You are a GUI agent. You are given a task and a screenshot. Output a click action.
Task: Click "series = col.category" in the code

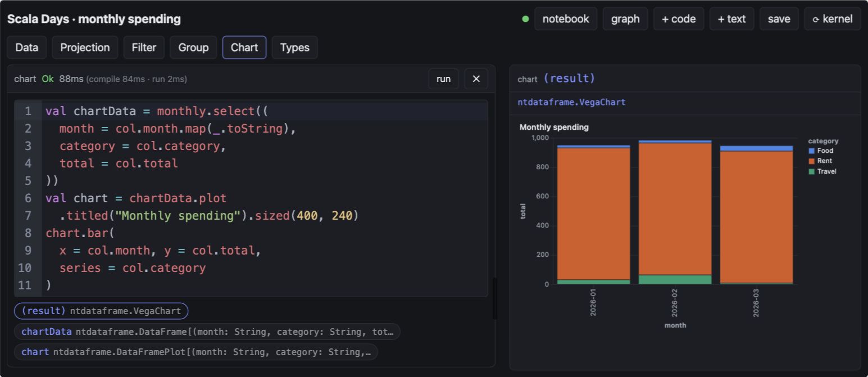click(x=133, y=267)
